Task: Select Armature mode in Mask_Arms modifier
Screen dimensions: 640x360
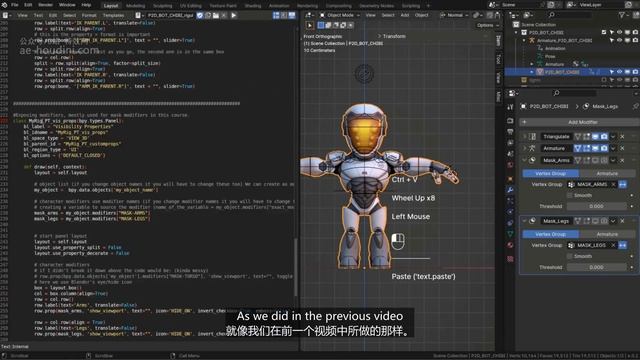Action: point(607,173)
